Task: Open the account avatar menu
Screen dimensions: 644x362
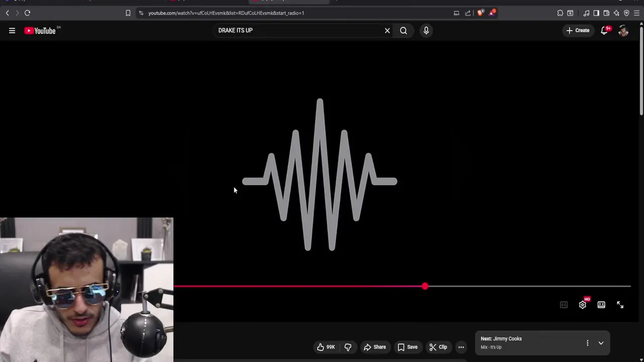Action: tap(623, 31)
